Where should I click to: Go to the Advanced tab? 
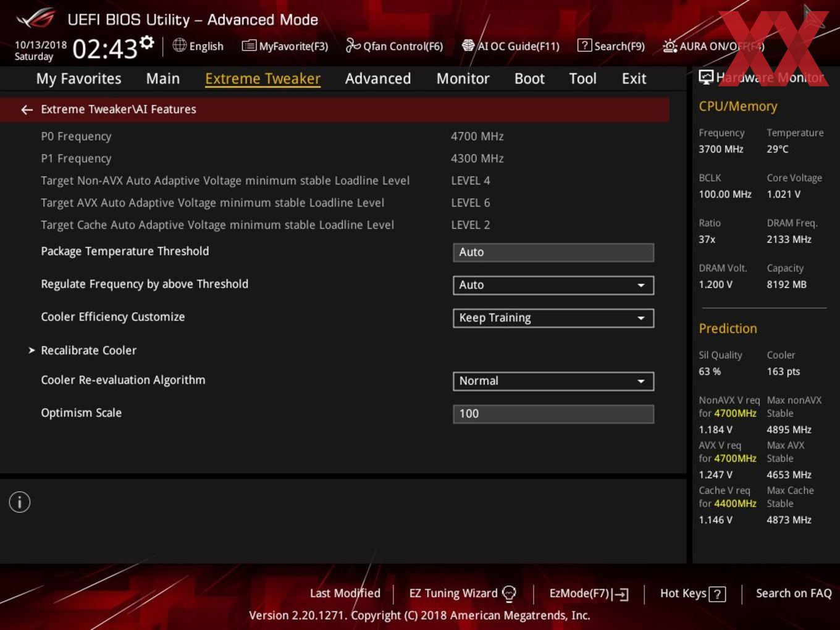click(x=378, y=79)
